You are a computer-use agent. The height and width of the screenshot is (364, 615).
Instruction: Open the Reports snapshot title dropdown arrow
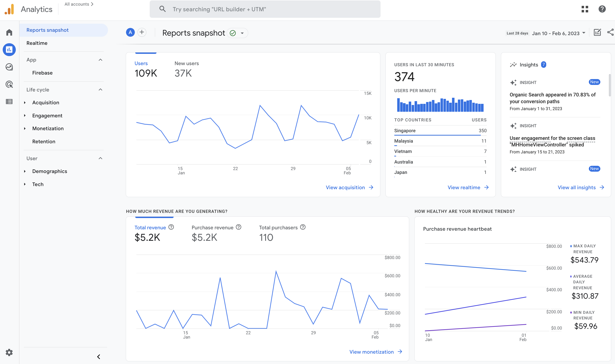[x=242, y=33]
